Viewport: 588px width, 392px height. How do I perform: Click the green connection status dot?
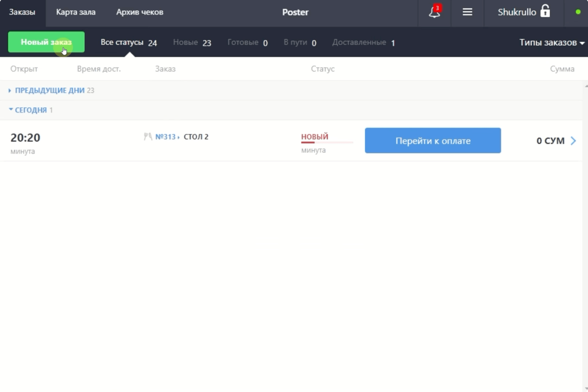click(578, 12)
